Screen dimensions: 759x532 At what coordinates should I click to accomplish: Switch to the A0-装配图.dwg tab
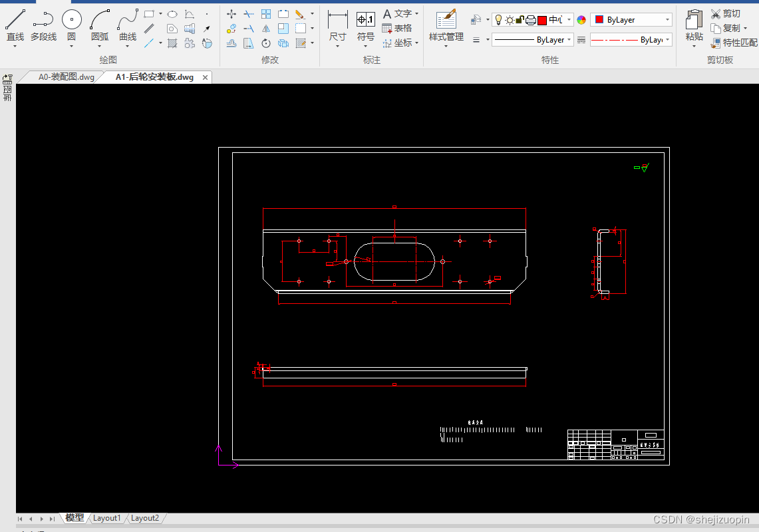[x=67, y=77]
